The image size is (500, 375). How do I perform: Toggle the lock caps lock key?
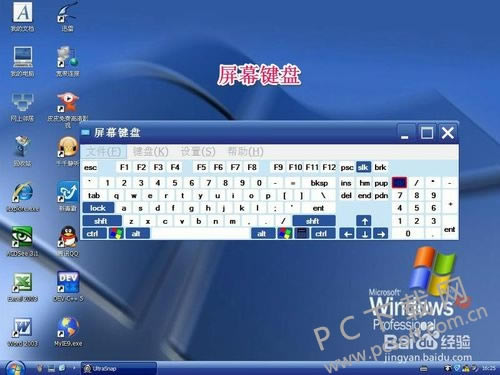98,208
